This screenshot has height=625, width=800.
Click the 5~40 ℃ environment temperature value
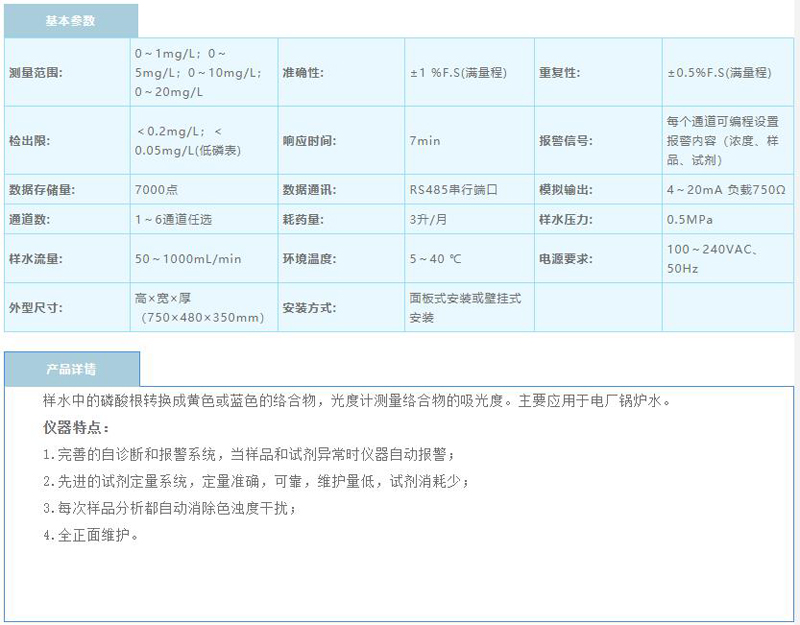pyautogui.click(x=435, y=259)
